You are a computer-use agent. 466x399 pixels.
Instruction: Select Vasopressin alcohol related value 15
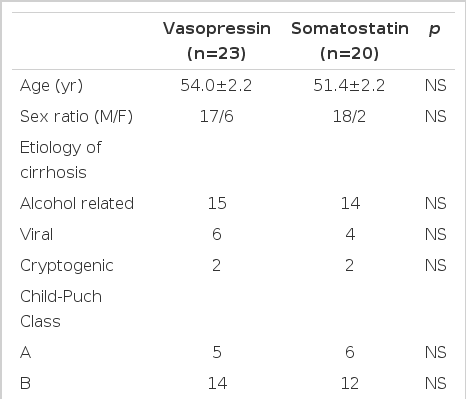pos(217,203)
